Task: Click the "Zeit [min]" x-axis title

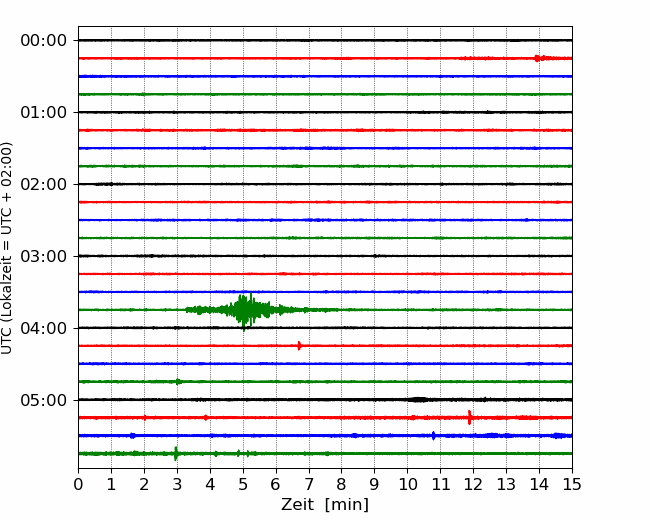Action: tap(325, 505)
